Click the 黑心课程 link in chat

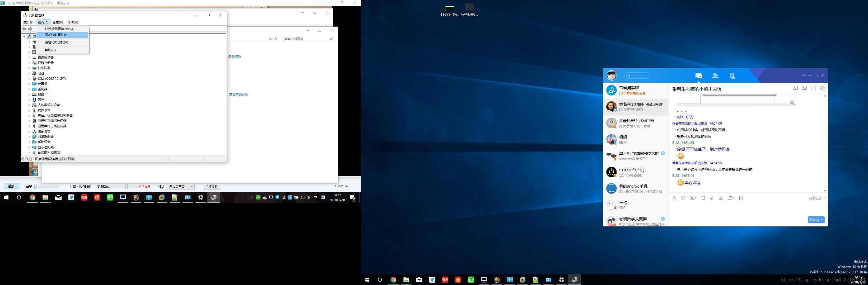[692, 183]
